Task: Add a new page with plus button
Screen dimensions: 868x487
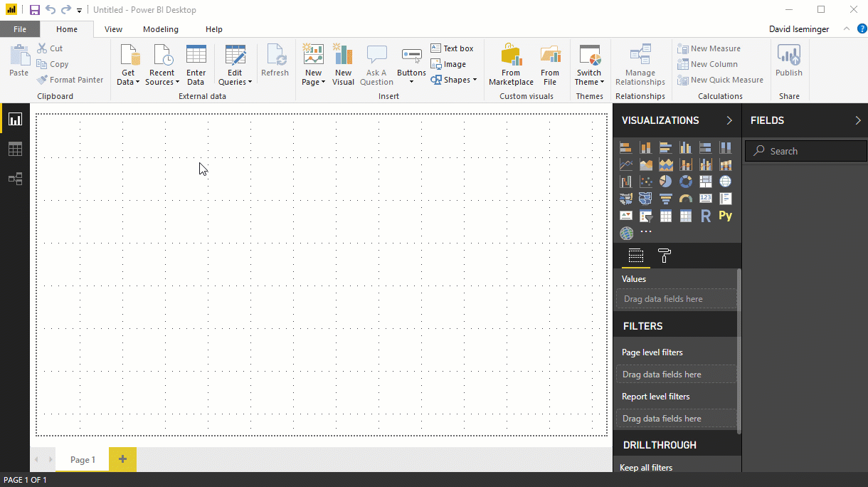Action: [x=122, y=459]
